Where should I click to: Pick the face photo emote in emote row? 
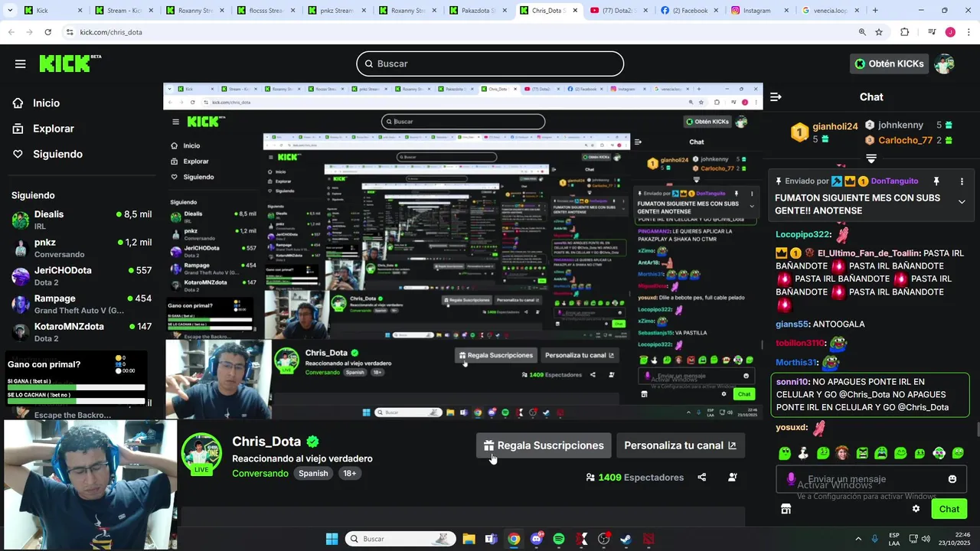(x=842, y=453)
